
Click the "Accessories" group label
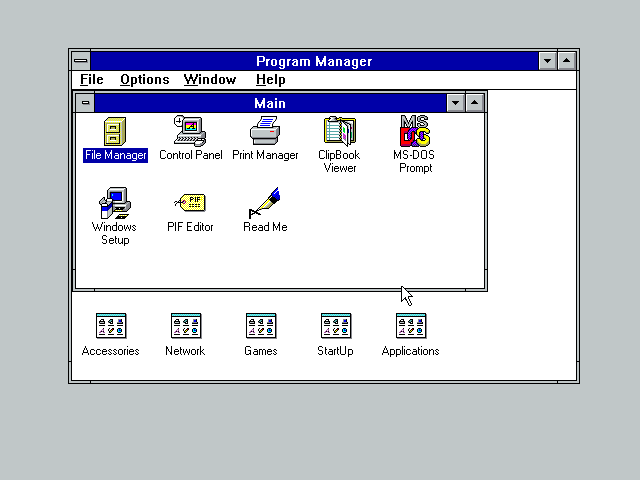111,351
